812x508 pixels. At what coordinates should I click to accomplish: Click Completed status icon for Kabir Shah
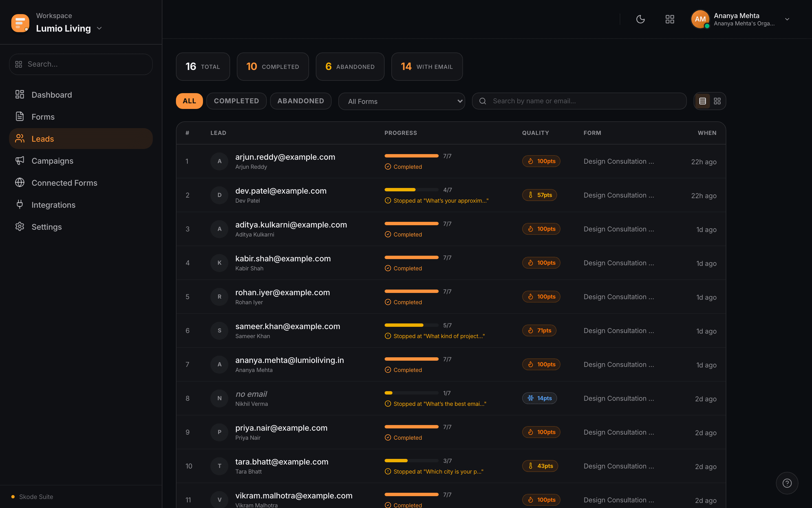pyautogui.click(x=388, y=268)
